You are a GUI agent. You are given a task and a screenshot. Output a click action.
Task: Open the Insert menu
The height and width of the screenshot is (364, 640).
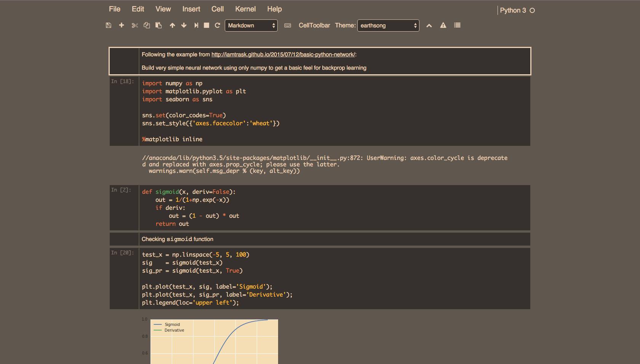(x=191, y=9)
